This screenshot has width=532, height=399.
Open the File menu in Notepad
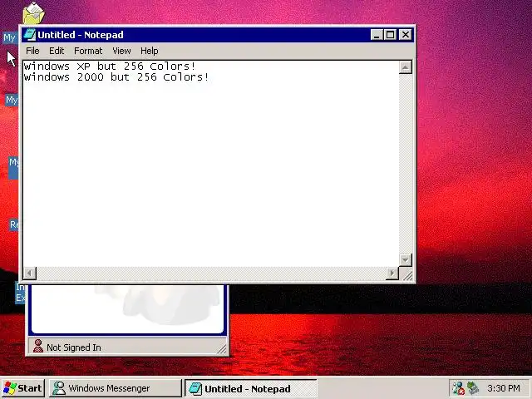[32, 51]
